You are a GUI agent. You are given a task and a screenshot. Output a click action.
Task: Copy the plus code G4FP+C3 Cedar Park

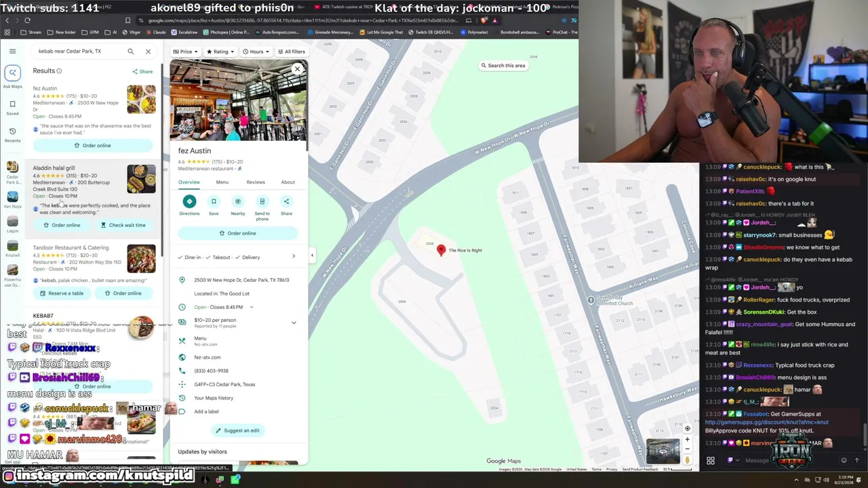(224, 384)
